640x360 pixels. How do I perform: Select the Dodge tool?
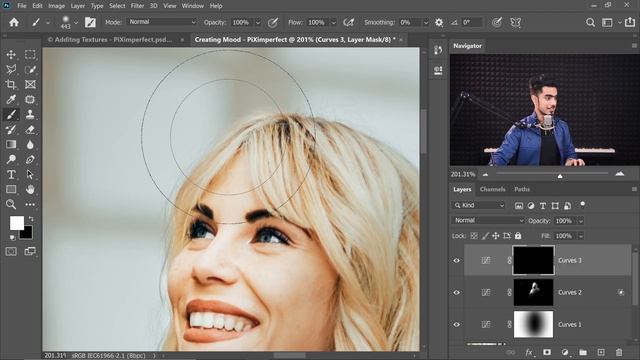tap(11, 159)
